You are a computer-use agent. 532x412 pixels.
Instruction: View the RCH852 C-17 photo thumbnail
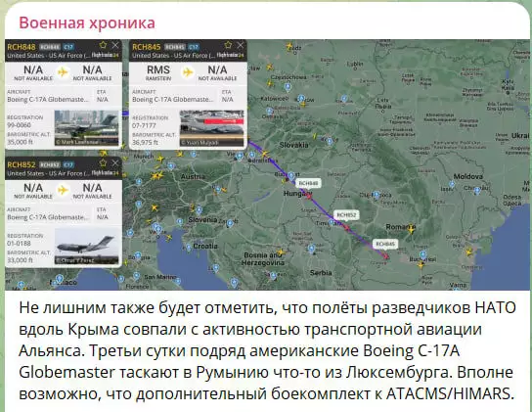tap(87, 247)
